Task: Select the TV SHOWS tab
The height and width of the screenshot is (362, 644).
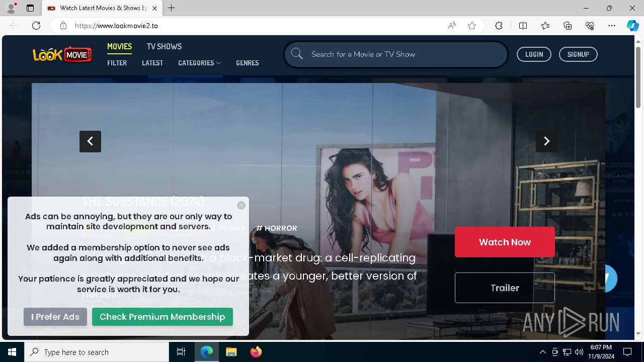Action: coord(164,46)
